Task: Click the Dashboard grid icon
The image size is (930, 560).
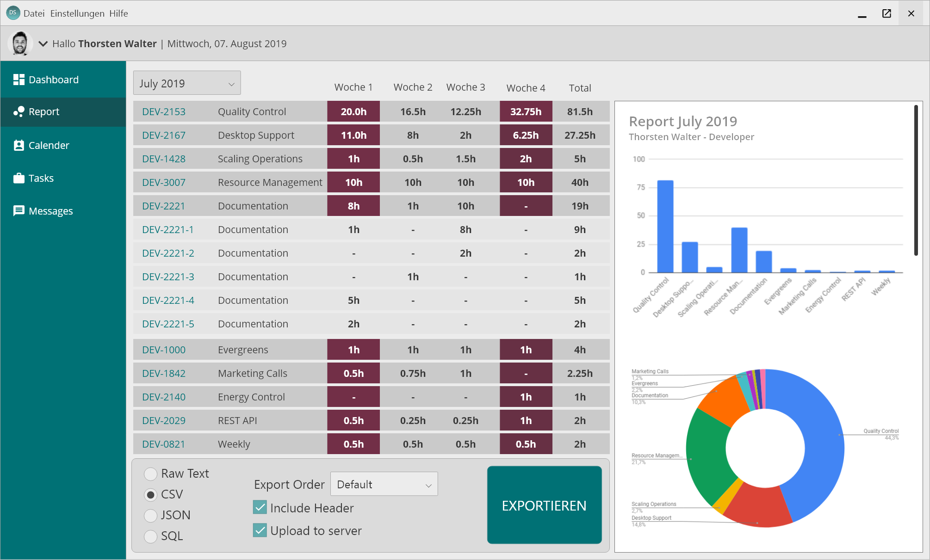Action: click(19, 80)
